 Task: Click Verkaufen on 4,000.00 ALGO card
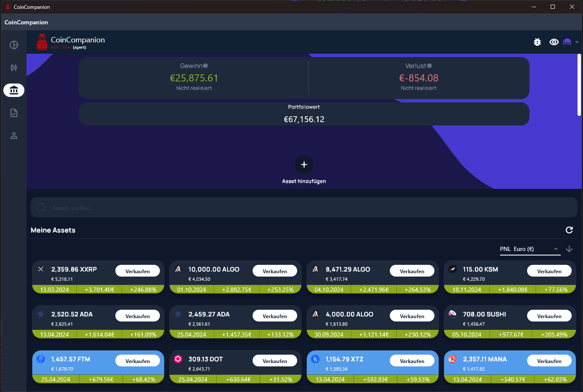[412, 316]
